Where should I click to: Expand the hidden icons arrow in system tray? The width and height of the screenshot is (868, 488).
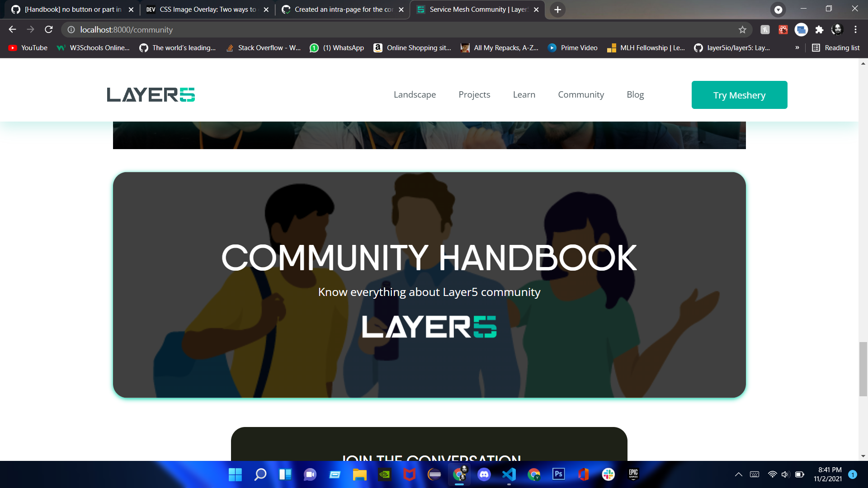point(739,474)
